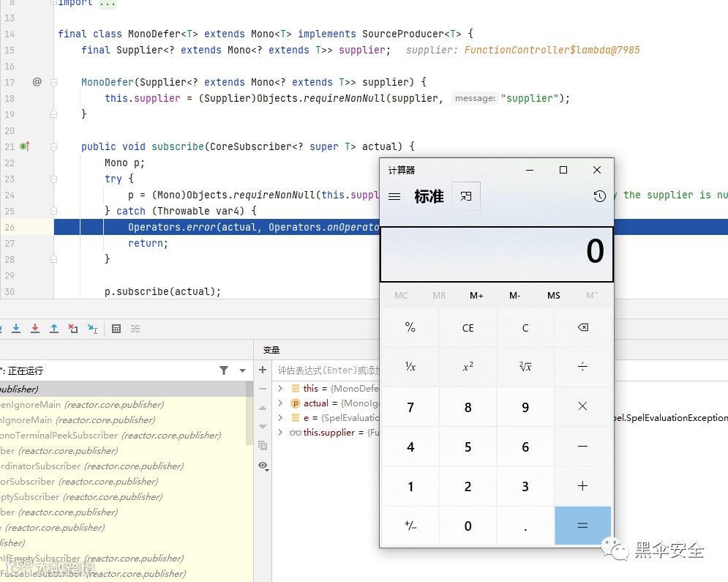Click the minus icon to remove watch

tap(263, 389)
